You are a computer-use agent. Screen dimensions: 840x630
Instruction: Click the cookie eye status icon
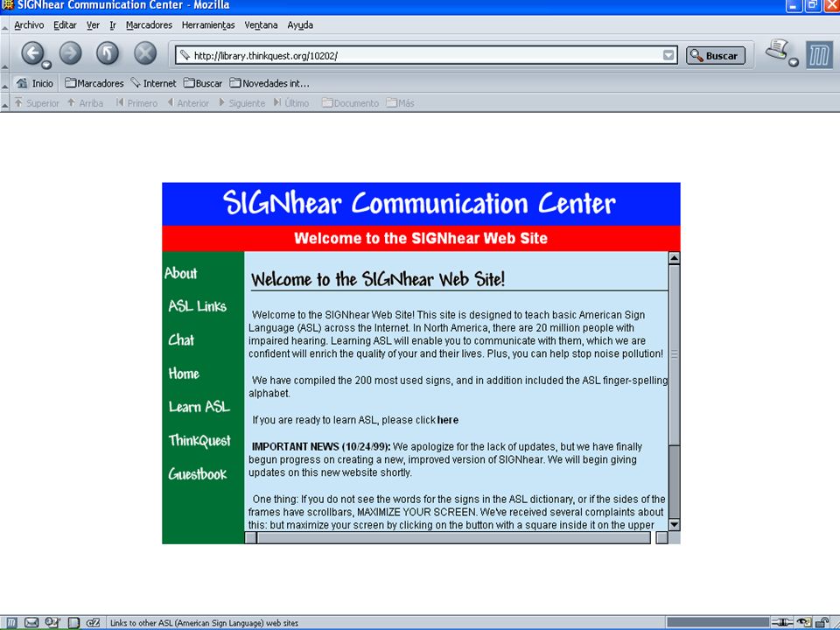tap(804, 622)
